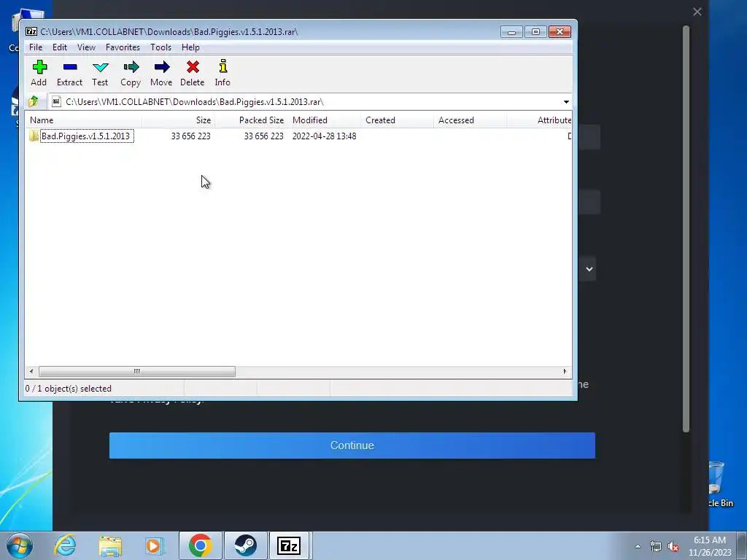Sort by Packed Size column header
Screen dimensions: 747x560
coord(252,120)
